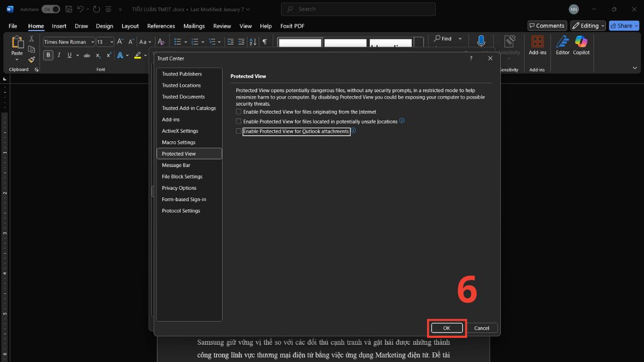Switch to the Mailings ribbon tab
Screen dimensions: 644x362
pyautogui.click(x=194, y=26)
